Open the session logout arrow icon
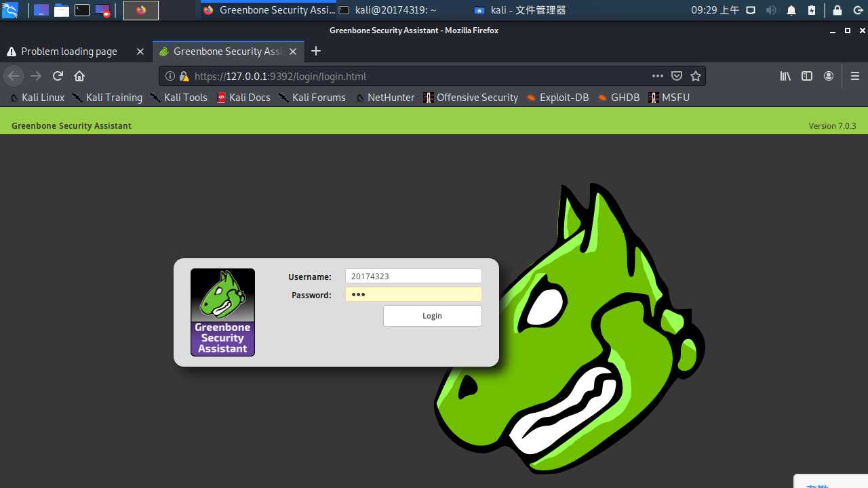Screen dimensions: 868x488 coord(857,10)
